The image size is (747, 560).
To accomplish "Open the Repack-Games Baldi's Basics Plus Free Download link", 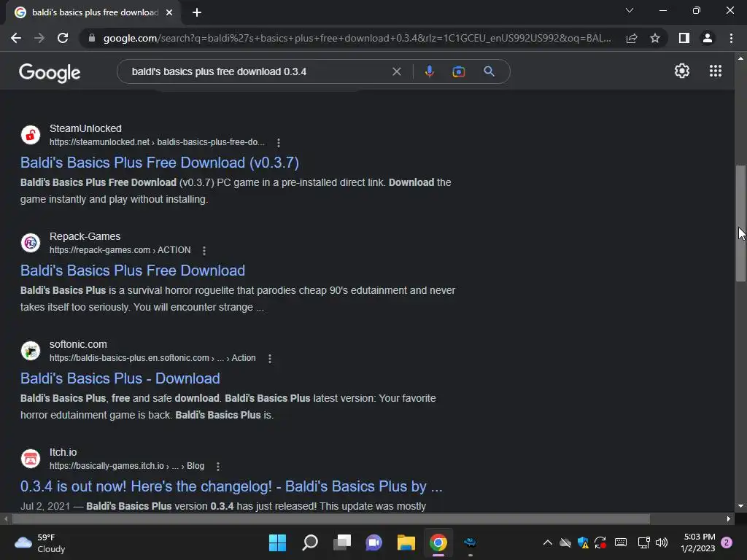I will (x=133, y=271).
